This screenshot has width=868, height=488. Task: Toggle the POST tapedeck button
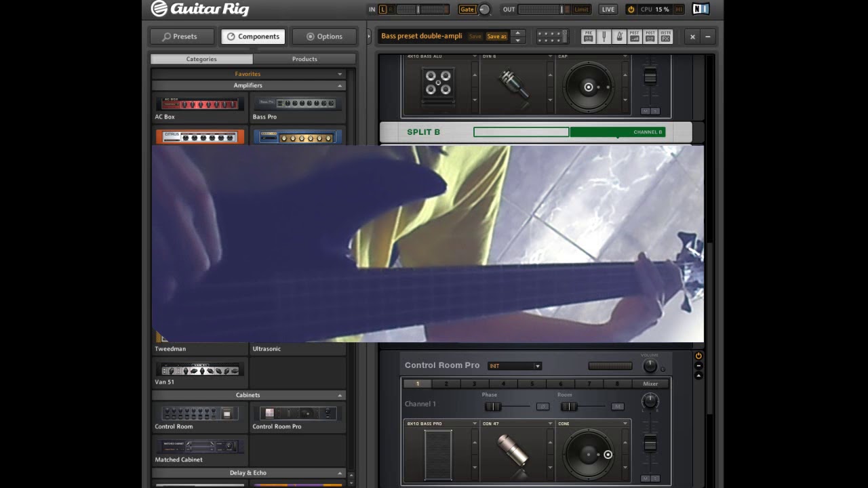pos(650,37)
